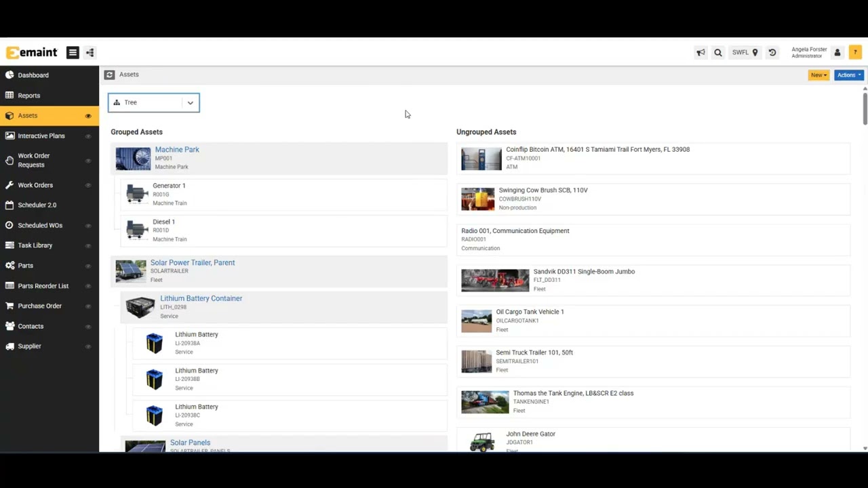Image resolution: width=868 pixels, height=488 pixels.
Task: Select Generator 1 tree row
Action: click(284, 194)
